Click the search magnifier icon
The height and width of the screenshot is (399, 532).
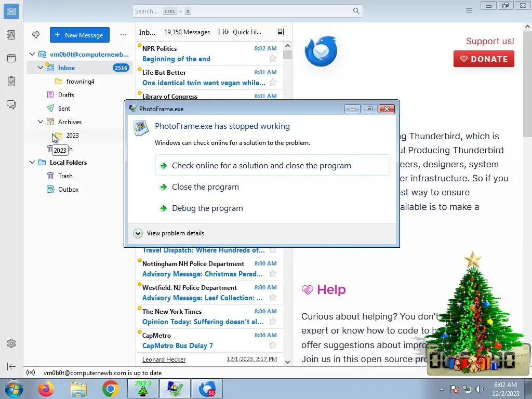(356, 11)
